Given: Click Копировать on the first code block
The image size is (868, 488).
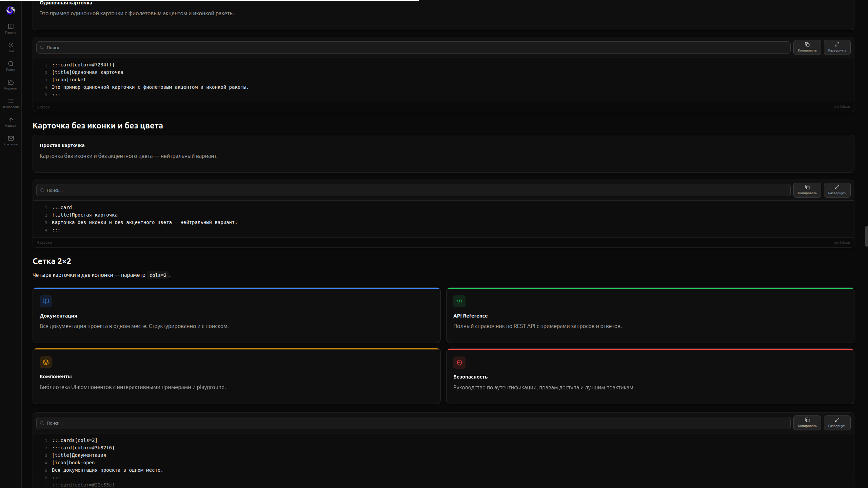Looking at the screenshot, I should (x=807, y=47).
